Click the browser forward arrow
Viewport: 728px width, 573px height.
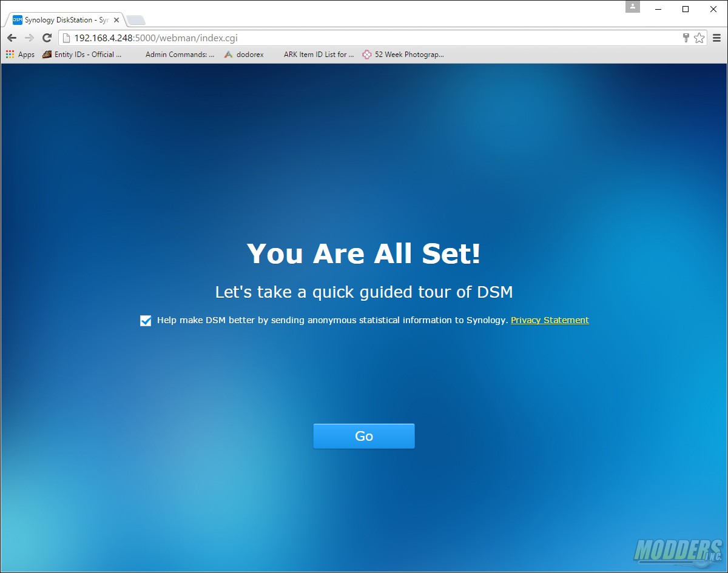29,38
